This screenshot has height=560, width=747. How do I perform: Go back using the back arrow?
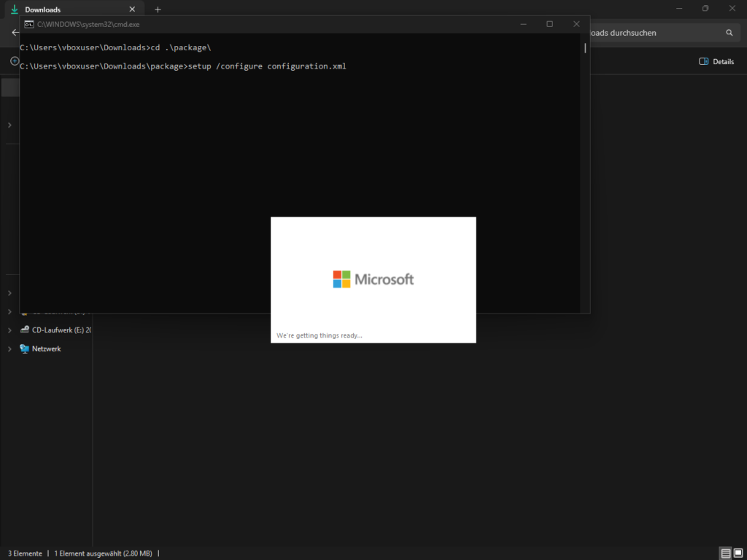coord(15,33)
